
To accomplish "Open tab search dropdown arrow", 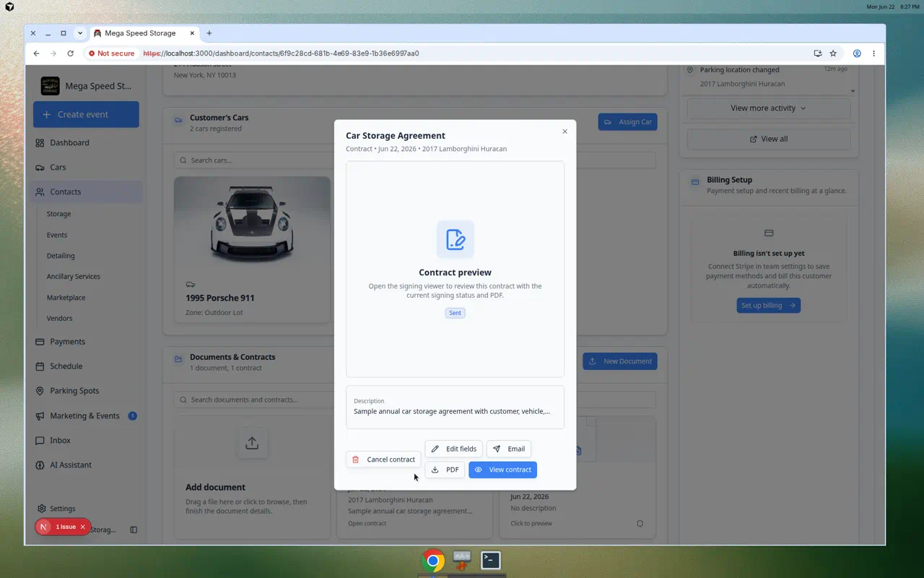I will pyautogui.click(x=80, y=33).
